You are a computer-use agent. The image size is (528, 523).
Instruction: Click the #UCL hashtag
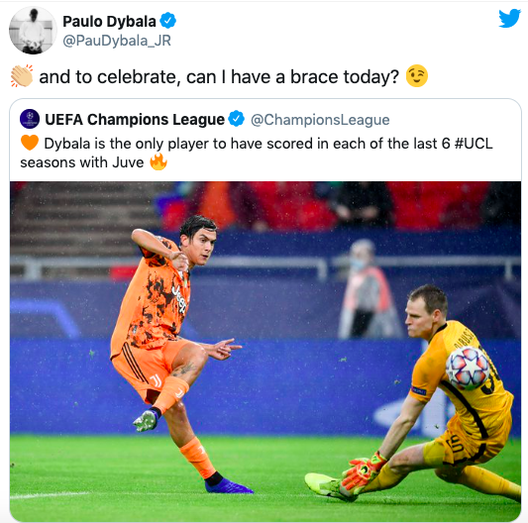(473, 143)
